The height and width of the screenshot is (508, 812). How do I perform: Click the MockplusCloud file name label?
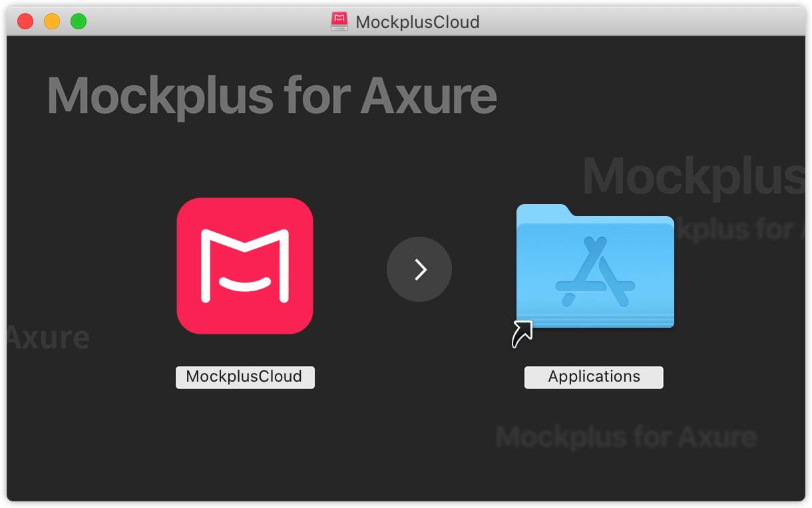click(x=245, y=377)
